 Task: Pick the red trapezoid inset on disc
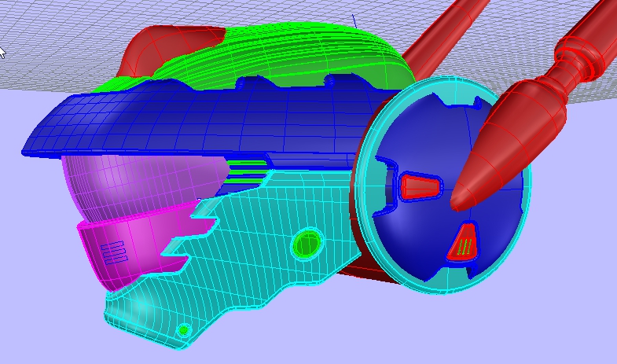point(420,186)
